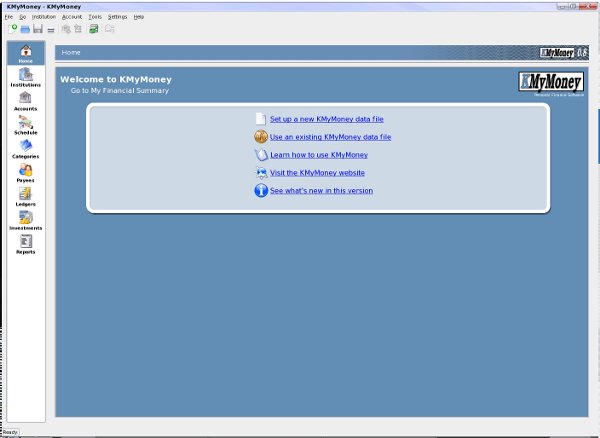Open the File menu
600x438 pixels.
tap(9, 17)
